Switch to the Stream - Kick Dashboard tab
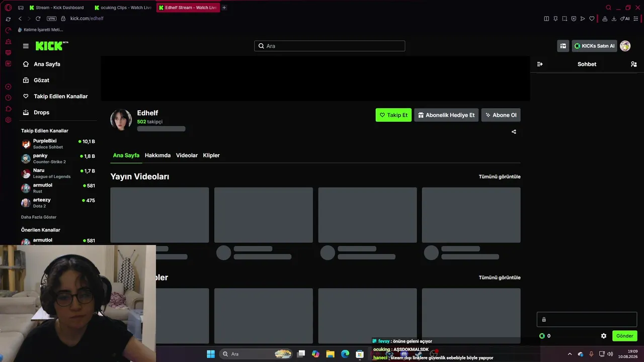644x362 pixels. coord(56,8)
